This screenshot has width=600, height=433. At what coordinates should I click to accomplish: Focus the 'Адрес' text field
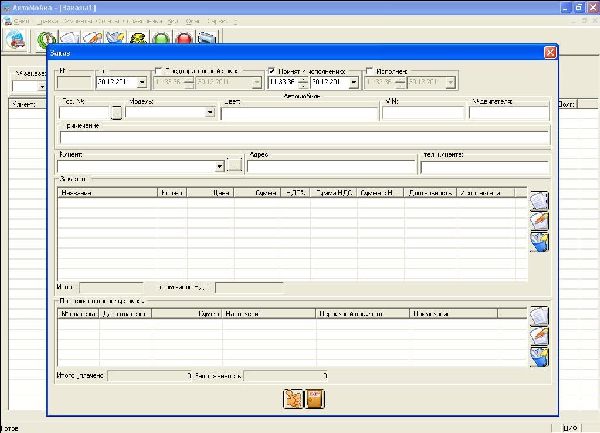(330, 167)
